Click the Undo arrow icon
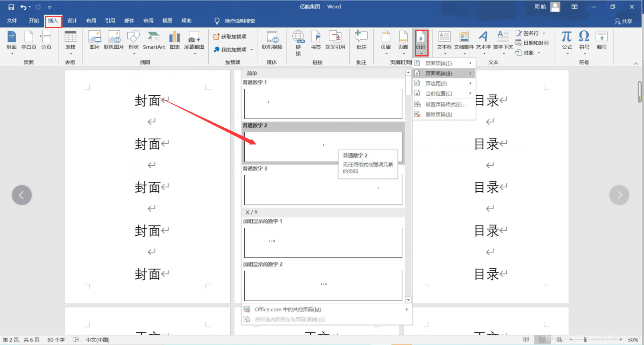The image size is (644, 345). 24,7
